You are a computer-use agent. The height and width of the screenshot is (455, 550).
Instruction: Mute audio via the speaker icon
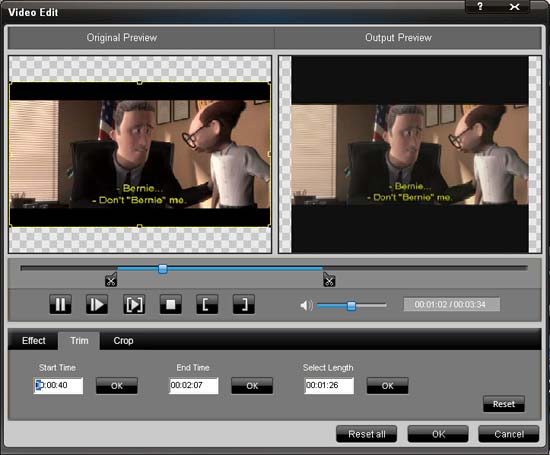[x=306, y=305]
